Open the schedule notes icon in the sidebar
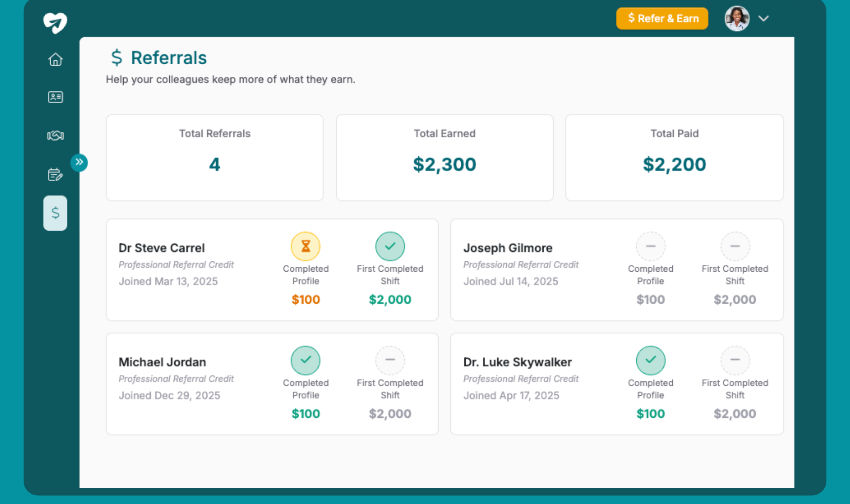Image resolution: width=850 pixels, height=504 pixels. click(55, 174)
